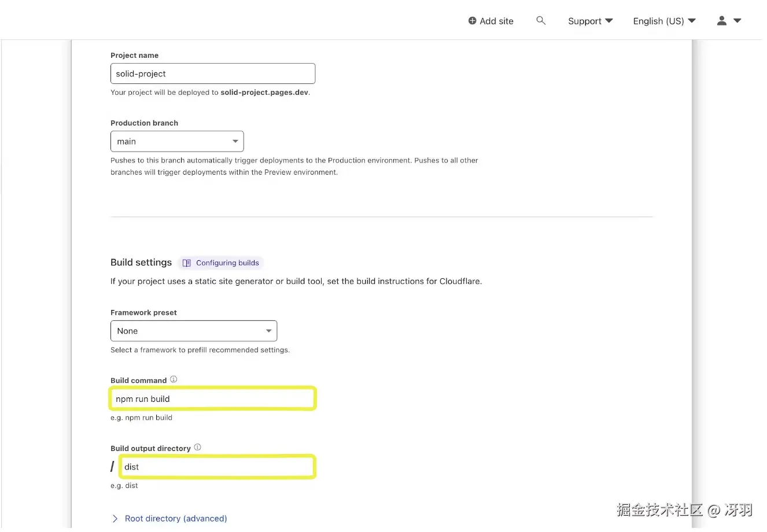Click the book icon in Configuring builds
This screenshot has height=532, width=767.
point(186,263)
